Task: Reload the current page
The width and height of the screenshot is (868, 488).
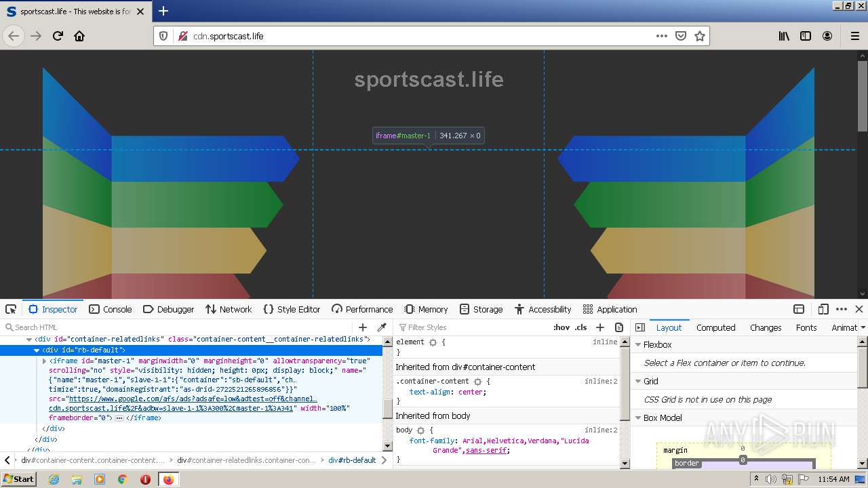Action: click(x=58, y=36)
